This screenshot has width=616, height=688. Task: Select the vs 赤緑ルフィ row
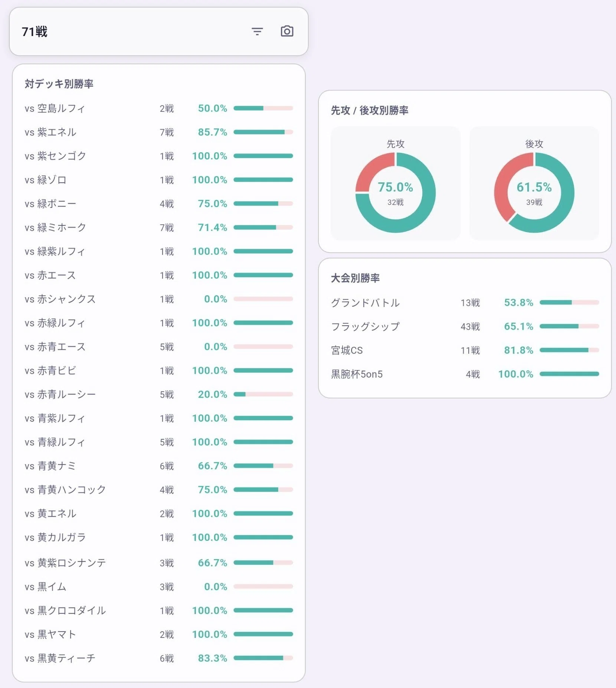click(x=159, y=323)
